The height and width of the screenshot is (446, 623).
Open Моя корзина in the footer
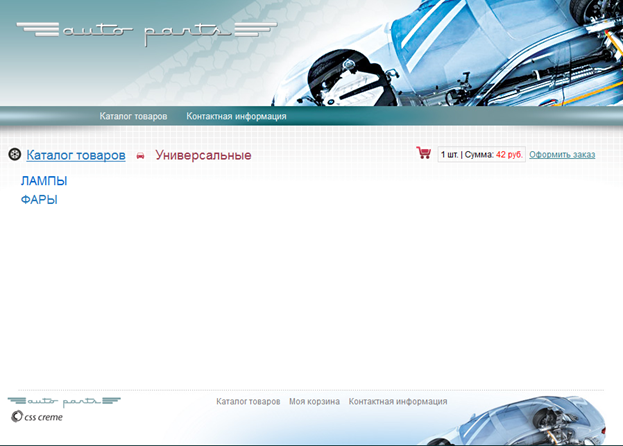[x=314, y=401]
